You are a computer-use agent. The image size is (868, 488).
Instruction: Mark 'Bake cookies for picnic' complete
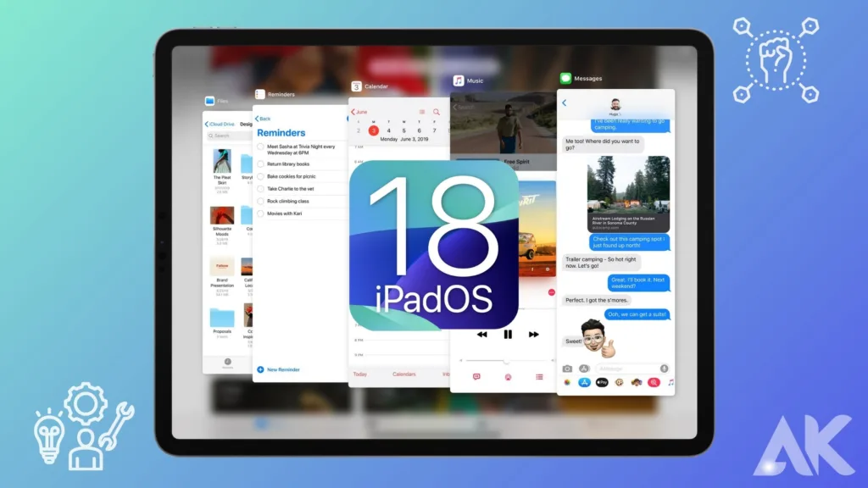(261, 176)
